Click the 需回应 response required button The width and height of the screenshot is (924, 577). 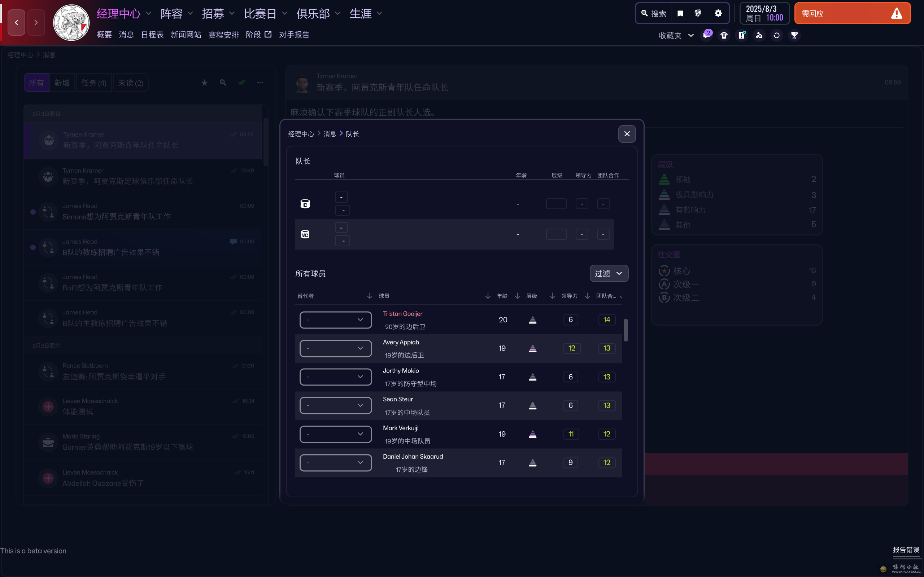pyautogui.click(x=852, y=14)
